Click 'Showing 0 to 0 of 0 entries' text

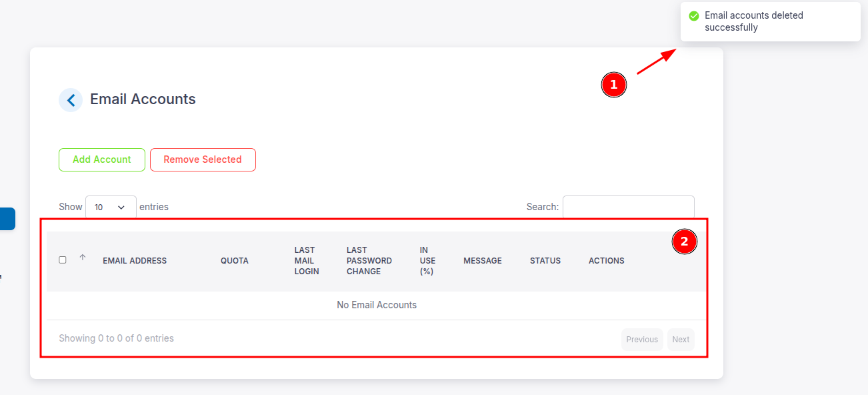116,338
